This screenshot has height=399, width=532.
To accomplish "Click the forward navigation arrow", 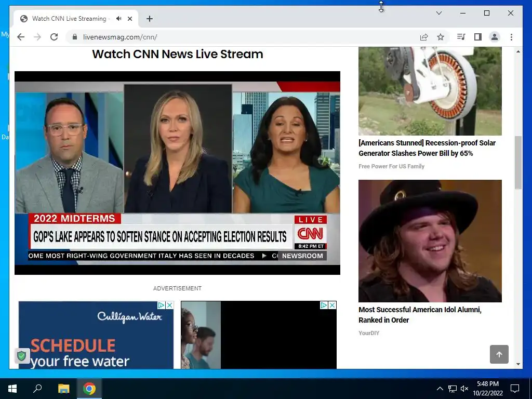I will (37, 37).
